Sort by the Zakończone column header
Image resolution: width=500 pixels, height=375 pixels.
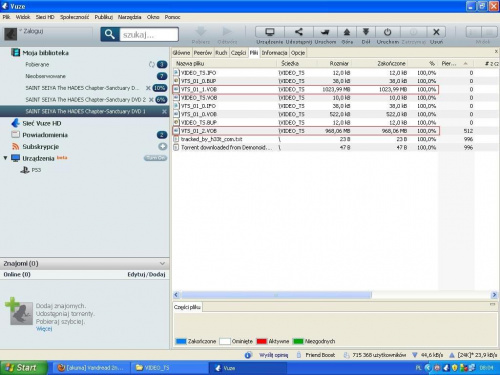coord(391,63)
